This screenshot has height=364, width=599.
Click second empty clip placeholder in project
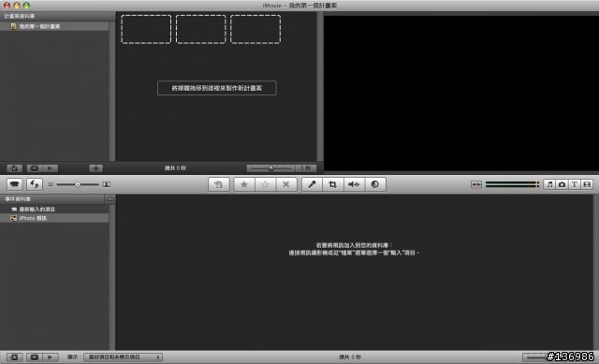(x=201, y=29)
